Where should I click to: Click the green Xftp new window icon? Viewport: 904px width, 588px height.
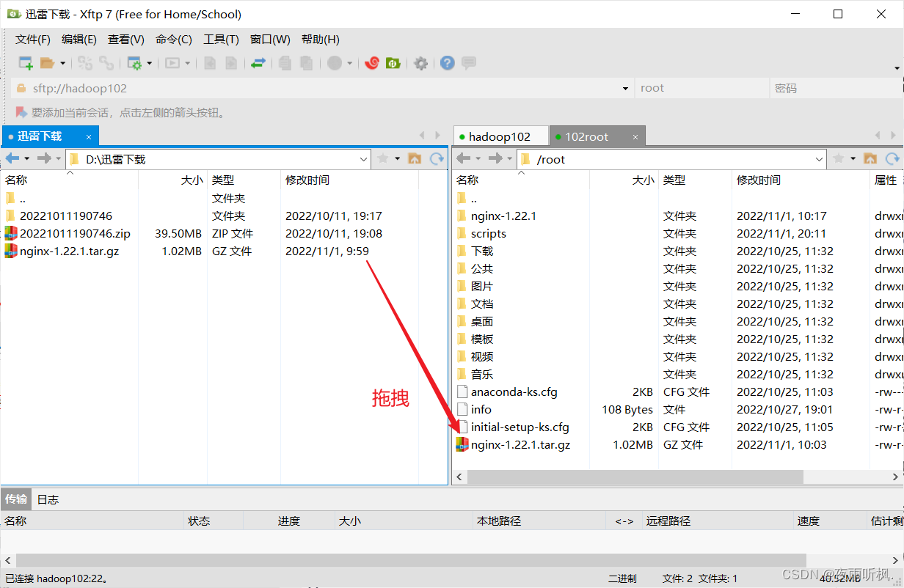(393, 63)
